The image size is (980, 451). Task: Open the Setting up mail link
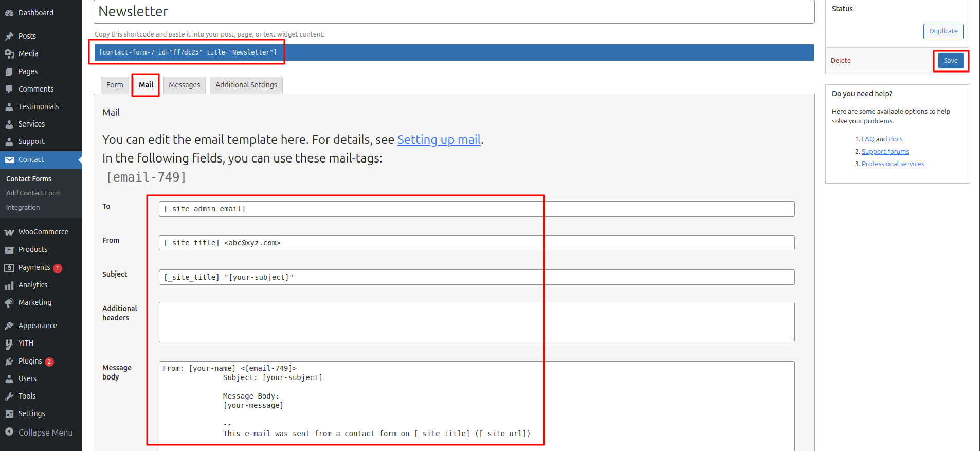coord(439,140)
